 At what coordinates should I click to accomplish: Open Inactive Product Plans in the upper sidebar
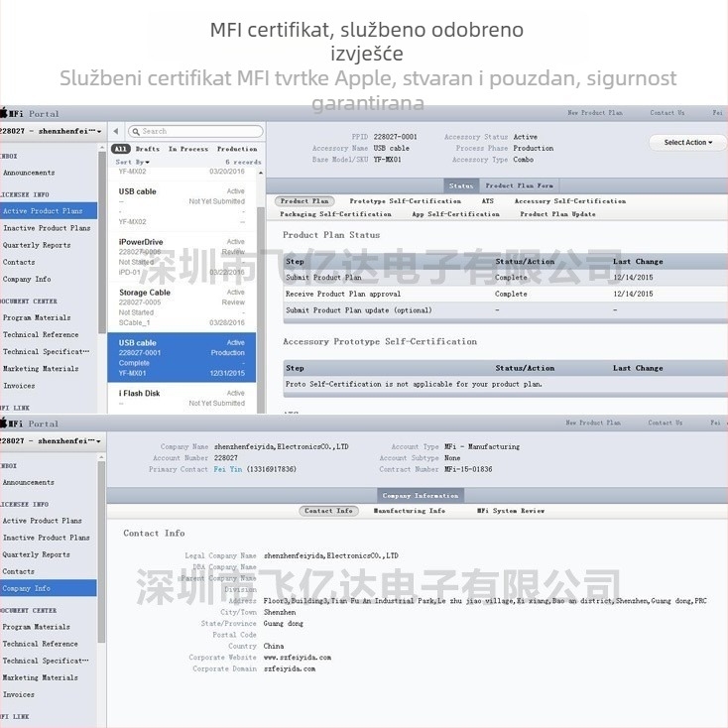pos(47,228)
